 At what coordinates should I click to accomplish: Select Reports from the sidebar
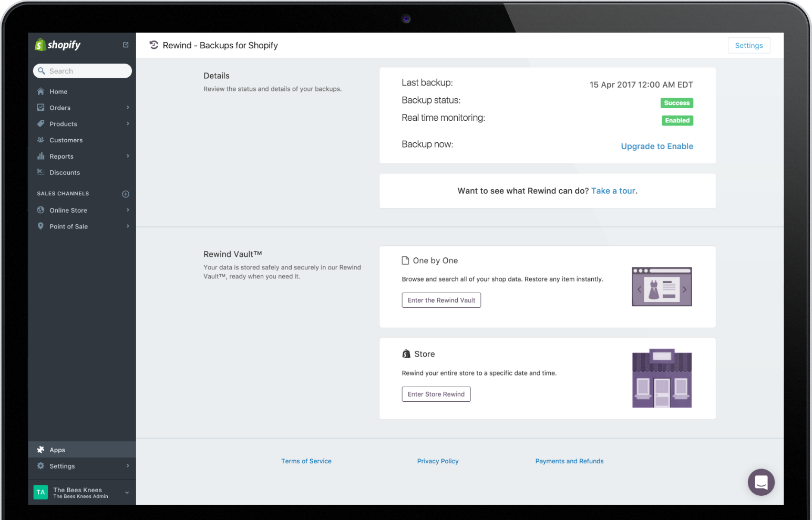tap(61, 157)
